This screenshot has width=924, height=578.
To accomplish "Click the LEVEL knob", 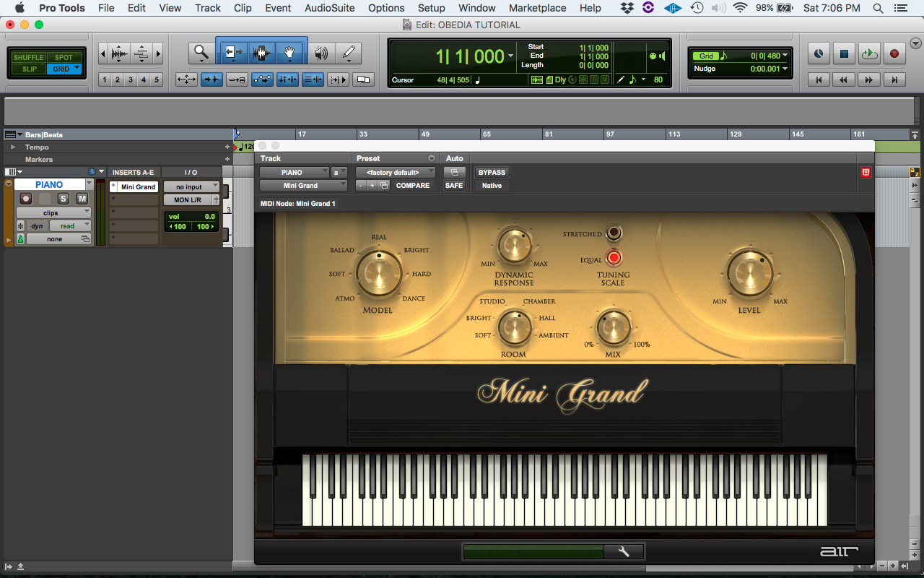I will point(749,275).
